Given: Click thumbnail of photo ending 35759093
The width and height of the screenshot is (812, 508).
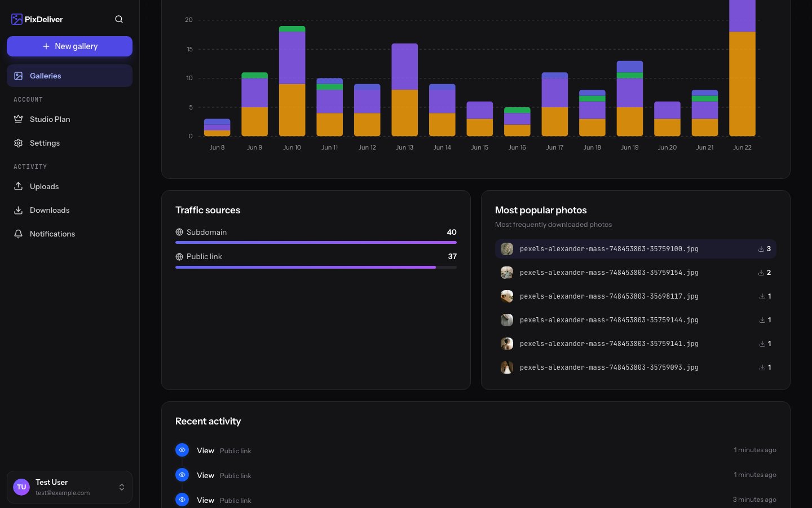Looking at the screenshot, I should 507,367.
